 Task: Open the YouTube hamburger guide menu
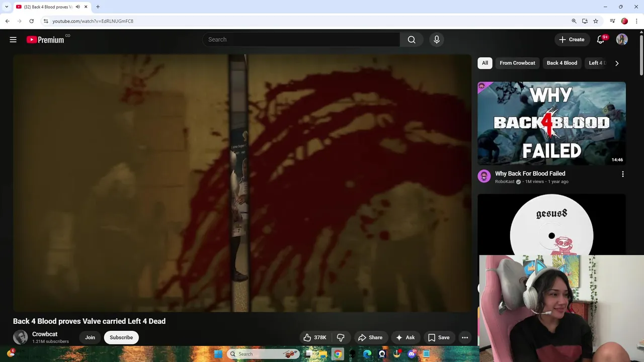[x=13, y=40]
